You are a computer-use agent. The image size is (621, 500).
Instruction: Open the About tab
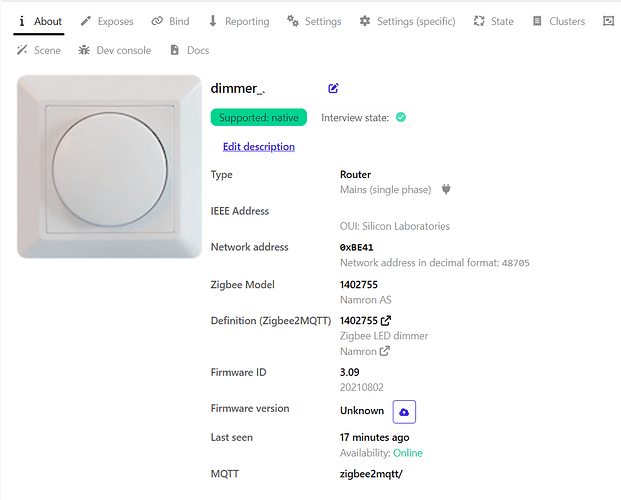[x=39, y=21]
